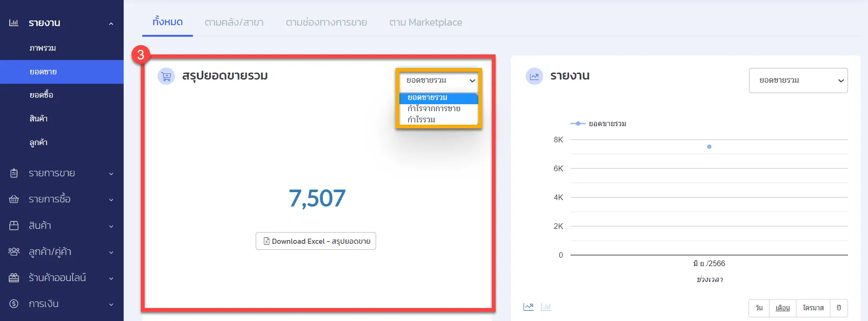Click the report chart icon beside รายงาน
Image resolution: width=868 pixels, height=321 pixels.
coord(534,76)
